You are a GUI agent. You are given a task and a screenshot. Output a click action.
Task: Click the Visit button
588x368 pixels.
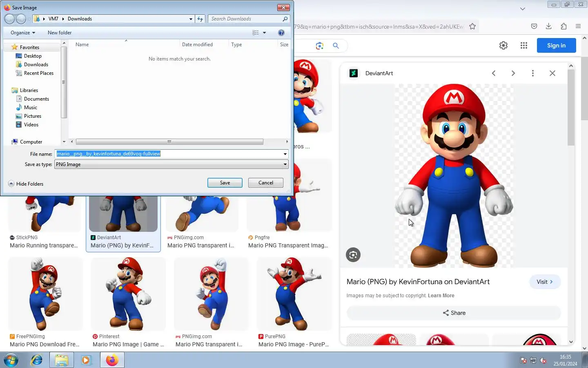tap(545, 282)
